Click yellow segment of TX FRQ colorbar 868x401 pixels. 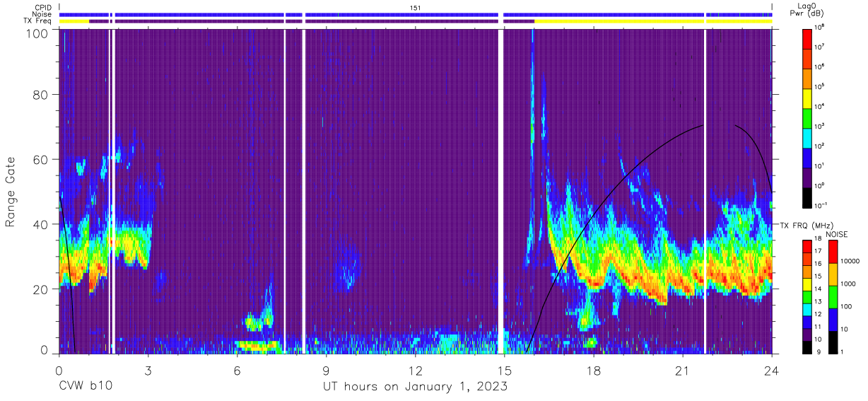click(x=807, y=284)
